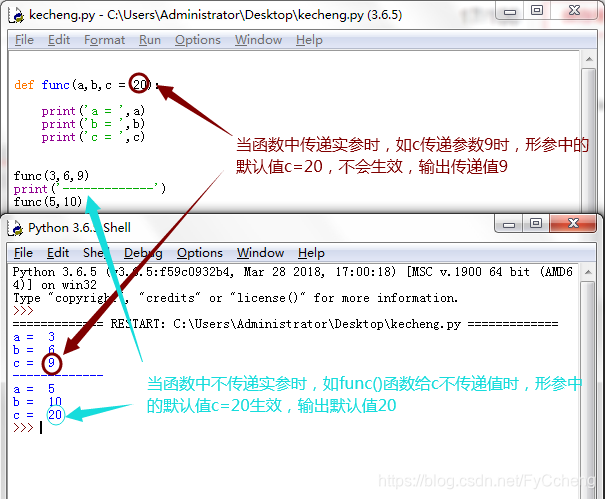Viewport: 605px width, 499px height.
Task: Click scroll-up arrow in Shell scrollbar
Action: 588,272
